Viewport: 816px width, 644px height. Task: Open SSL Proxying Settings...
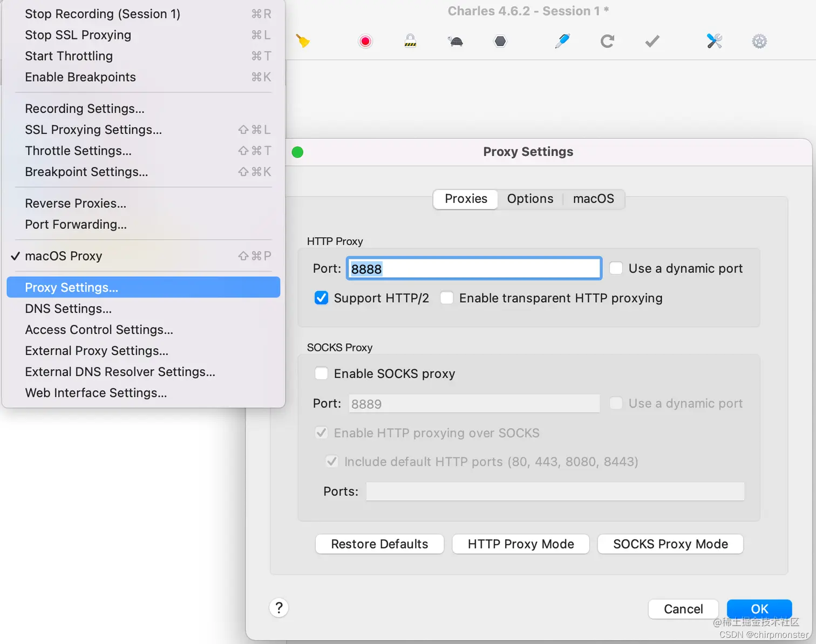coord(144,130)
